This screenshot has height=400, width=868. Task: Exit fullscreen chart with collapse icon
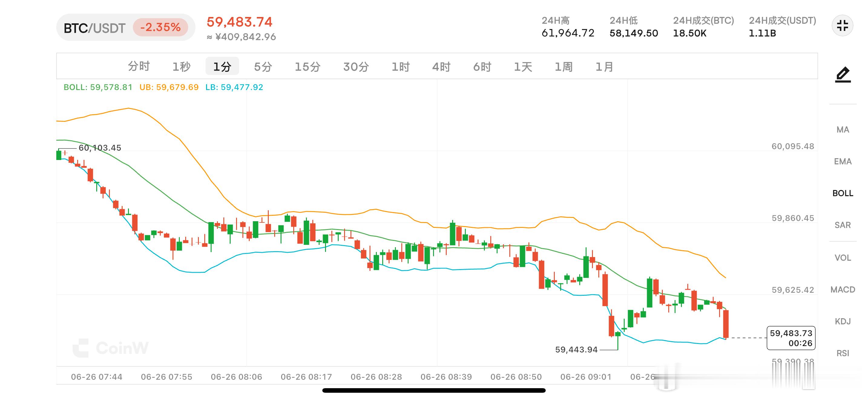coord(842,26)
